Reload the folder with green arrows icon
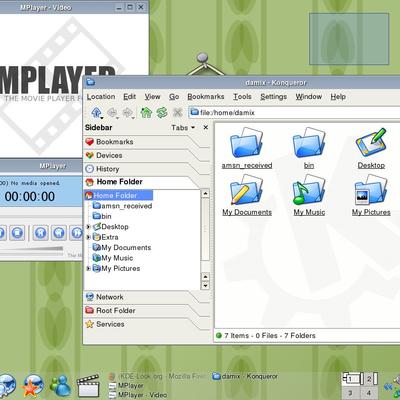The image size is (400, 400). (x=162, y=112)
